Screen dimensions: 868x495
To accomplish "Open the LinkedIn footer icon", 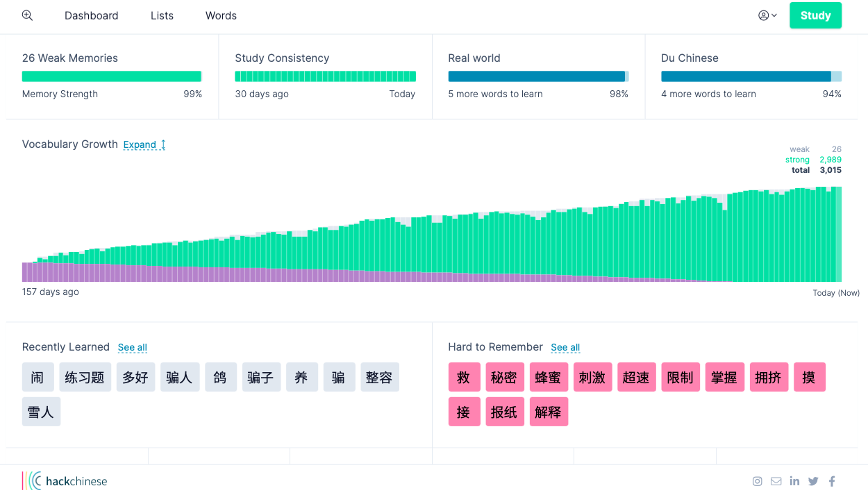I will 794,481.
